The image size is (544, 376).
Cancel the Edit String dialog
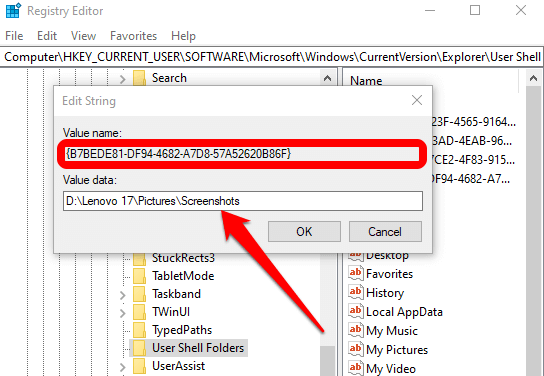point(385,231)
